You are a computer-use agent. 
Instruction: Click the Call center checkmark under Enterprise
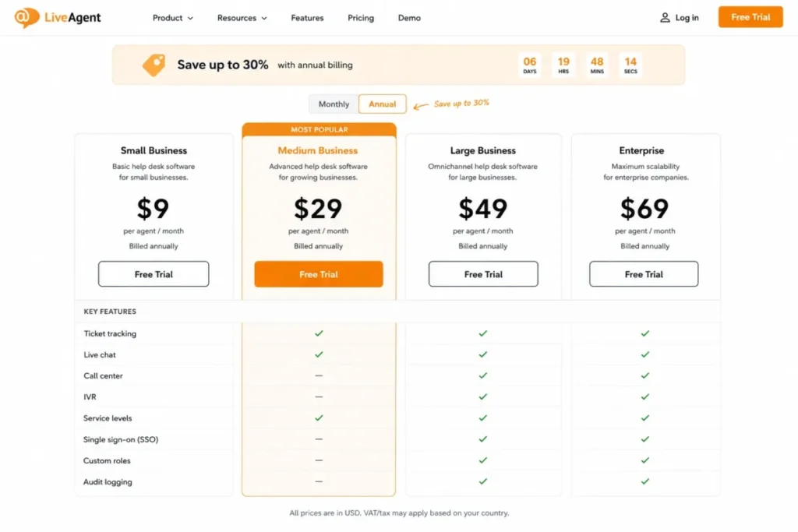click(644, 375)
